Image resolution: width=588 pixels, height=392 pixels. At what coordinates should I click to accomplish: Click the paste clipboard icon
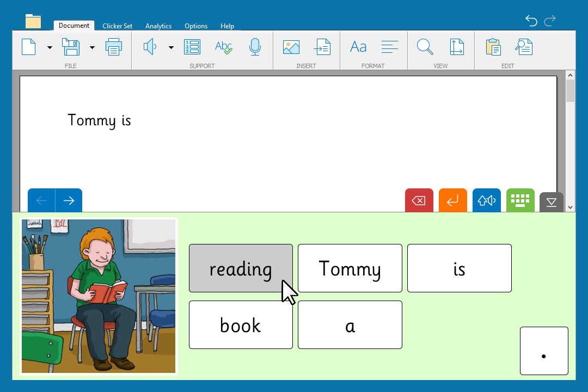(493, 47)
